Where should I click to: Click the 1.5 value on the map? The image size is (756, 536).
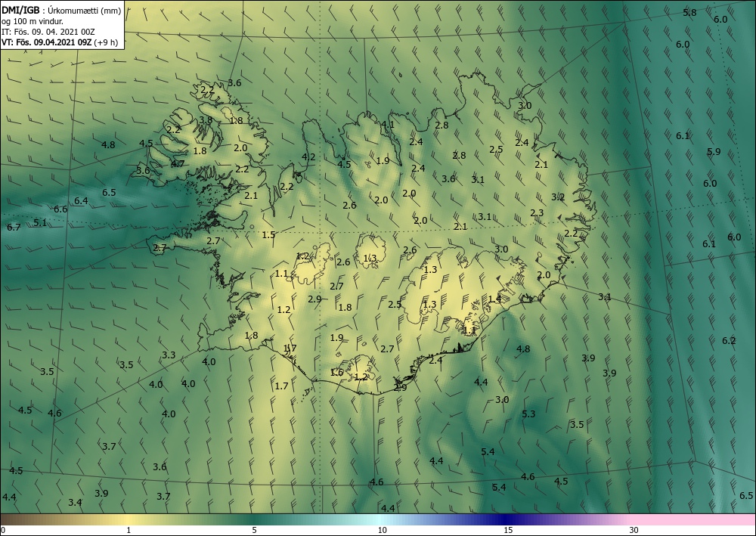click(268, 235)
